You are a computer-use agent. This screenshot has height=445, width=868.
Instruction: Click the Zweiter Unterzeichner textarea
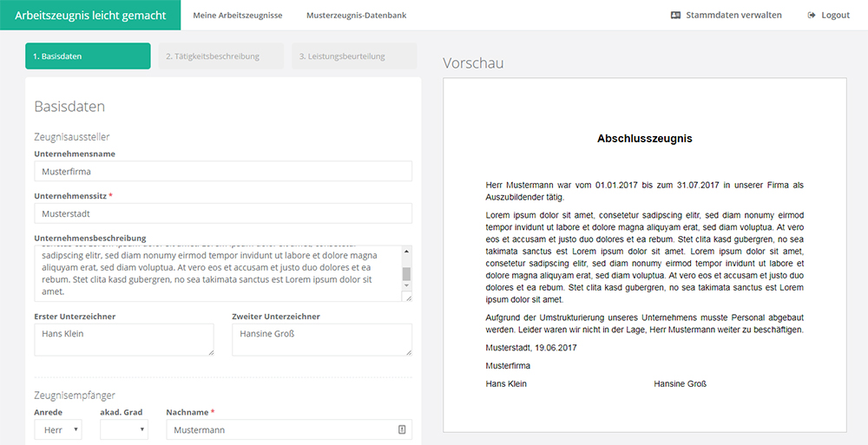click(322, 340)
